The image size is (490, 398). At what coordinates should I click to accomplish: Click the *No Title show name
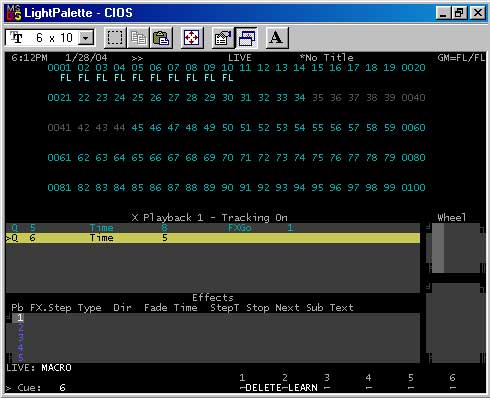coord(326,58)
